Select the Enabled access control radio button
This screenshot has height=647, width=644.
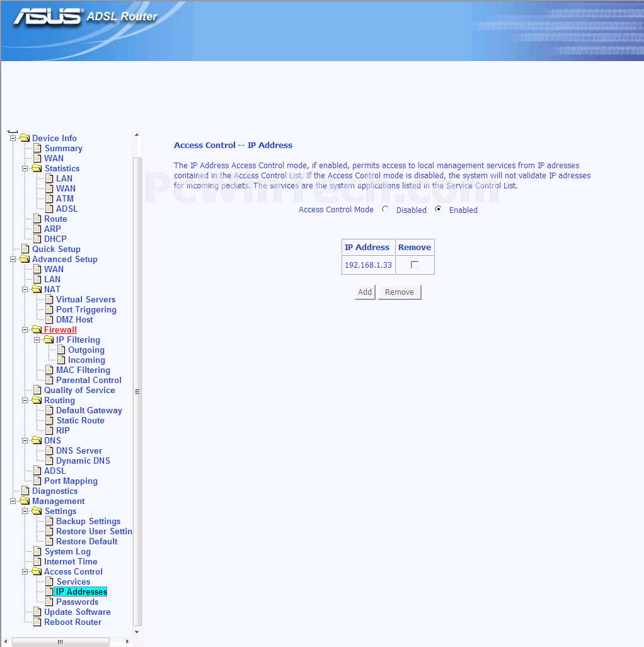[x=438, y=209]
